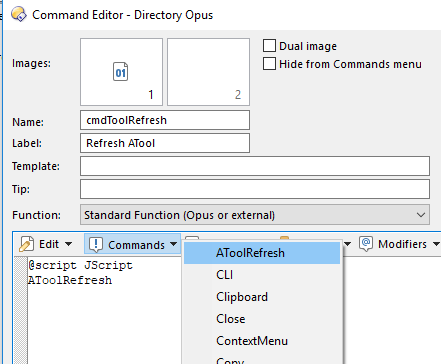Expand the Edit dropdown arrow

tap(68, 244)
